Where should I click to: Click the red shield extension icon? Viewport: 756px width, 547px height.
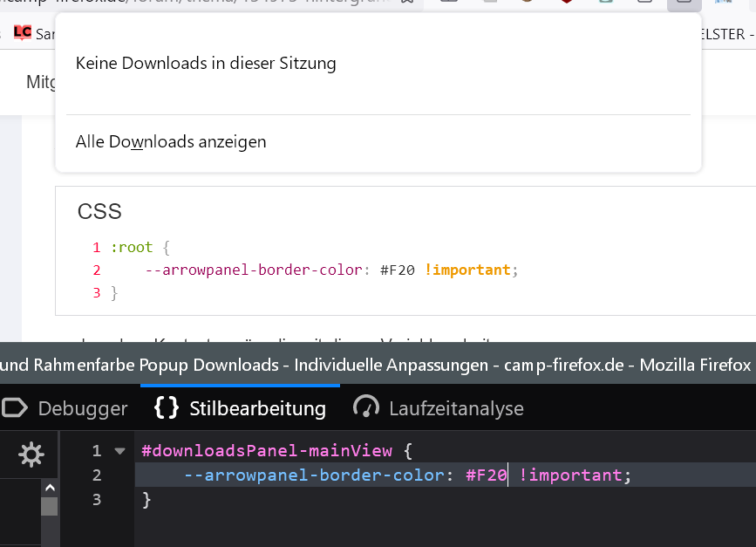[x=567, y=3]
